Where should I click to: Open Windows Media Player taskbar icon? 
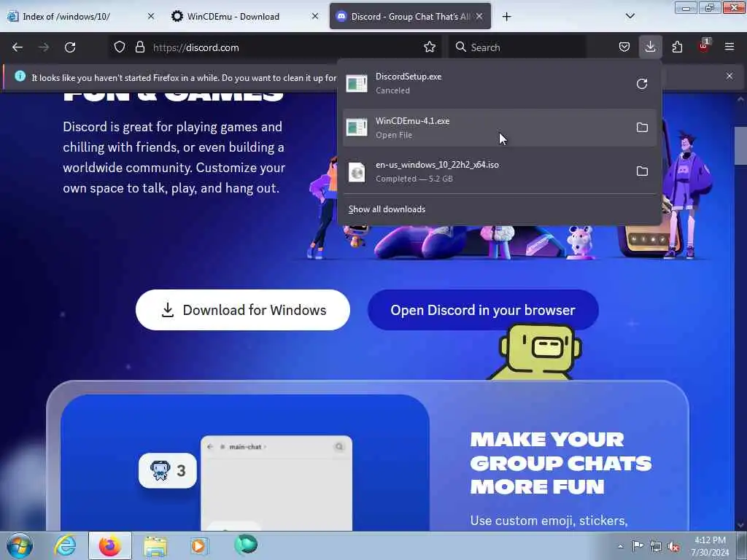(198, 545)
